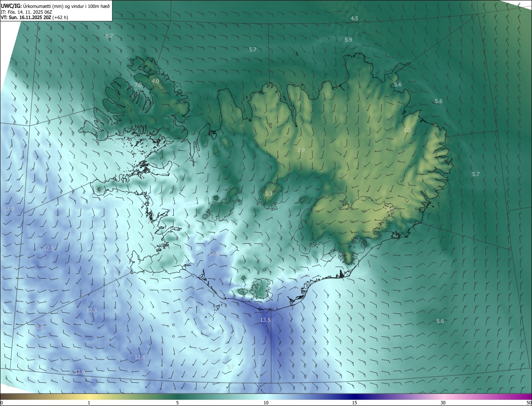This screenshot has height=406, width=532.
Task: Click the 3.3 label on Hofsjökull glacier
Action: tap(268, 193)
